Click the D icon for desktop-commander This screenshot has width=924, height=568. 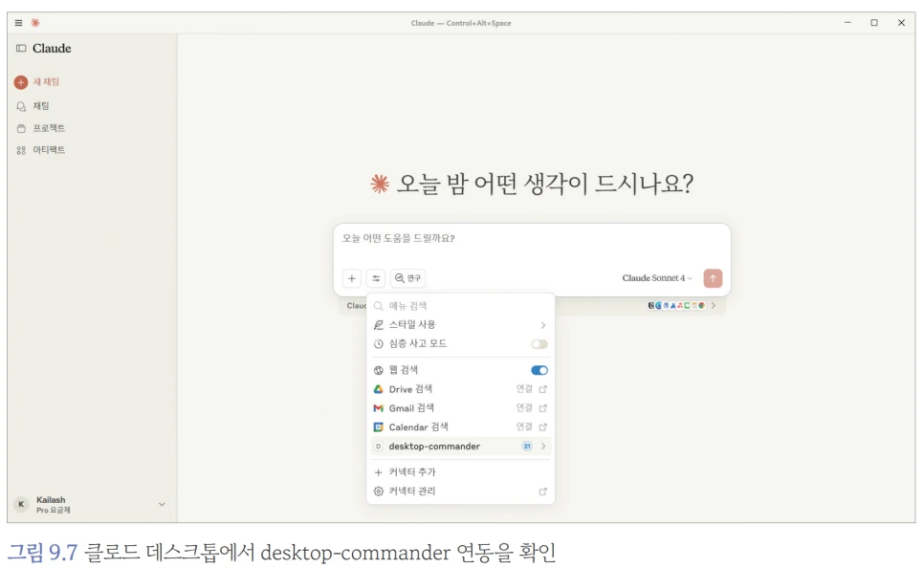click(379, 446)
